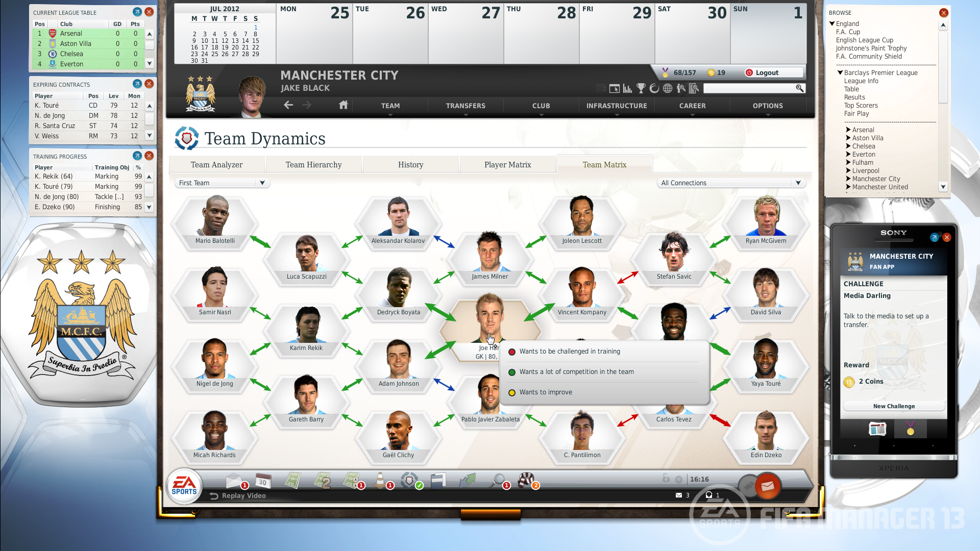Select the Player Matrix tab
Screen dimensions: 980x551
pos(508,164)
